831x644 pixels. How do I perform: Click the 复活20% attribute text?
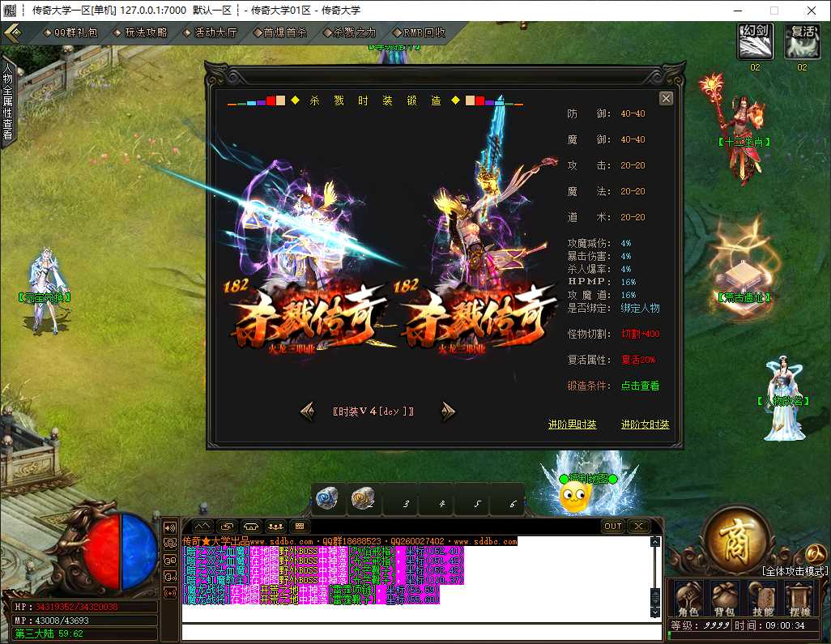pos(638,360)
